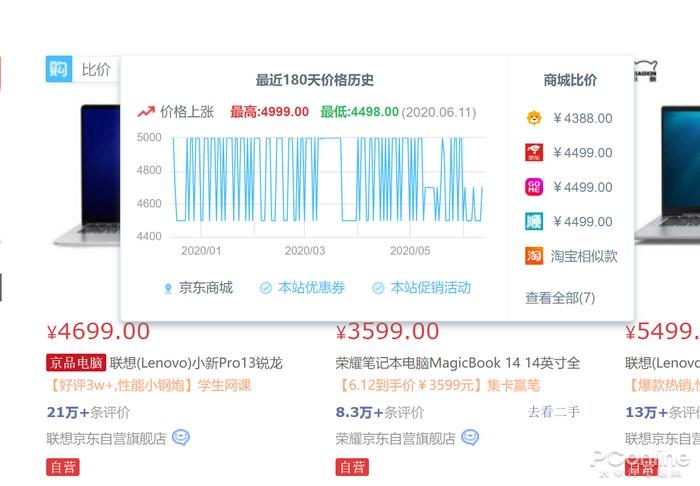This screenshot has width=700, height=486.
Task: Click the red price rising trend arrow icon
Action: click(146, 112)
